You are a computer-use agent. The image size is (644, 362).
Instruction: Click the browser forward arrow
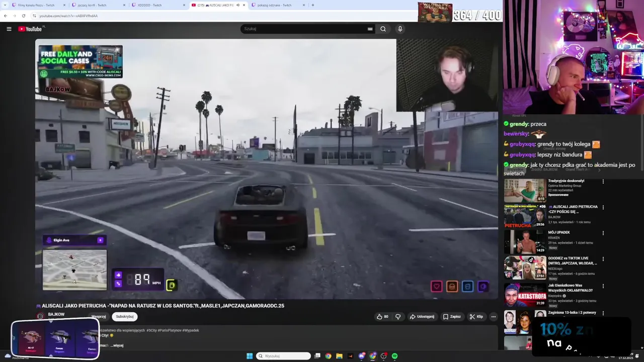pyautogui.click(x=14, y=16)
